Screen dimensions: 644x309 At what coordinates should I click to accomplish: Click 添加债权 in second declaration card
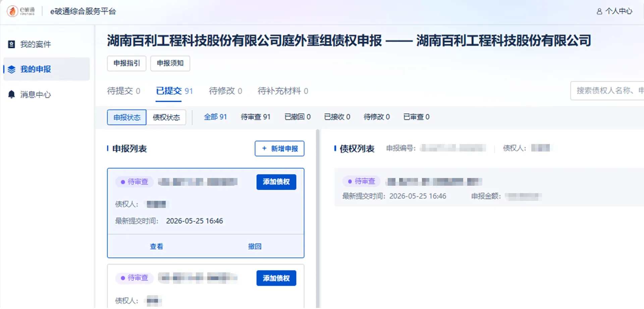[x=276, y=278]
